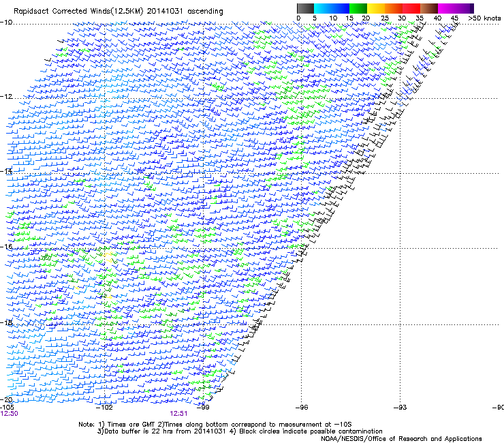Viewport: 504px width, 443px height.
Task: Click the '-102' longitude label
Action: 105,408
